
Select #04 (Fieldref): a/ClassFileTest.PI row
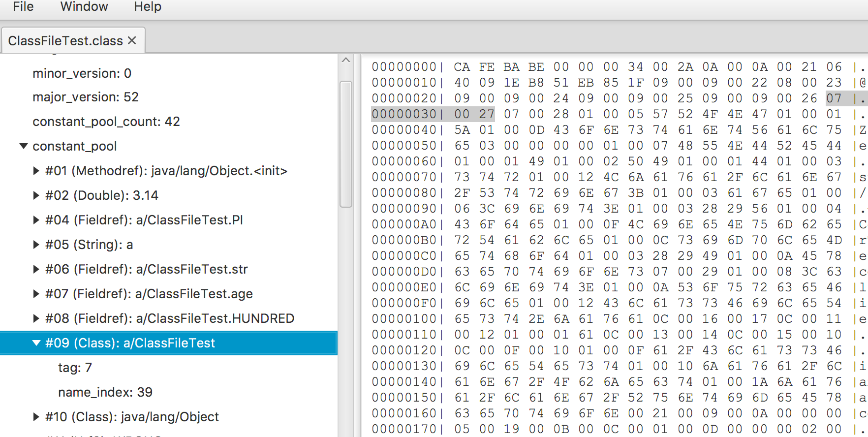tap(169, 220)
